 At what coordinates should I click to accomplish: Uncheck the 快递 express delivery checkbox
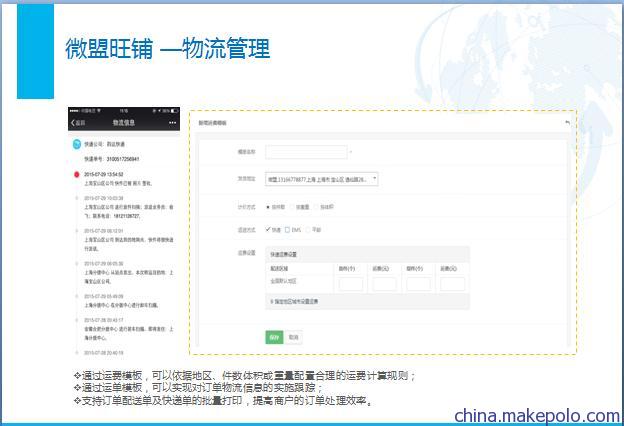(268, 229)
